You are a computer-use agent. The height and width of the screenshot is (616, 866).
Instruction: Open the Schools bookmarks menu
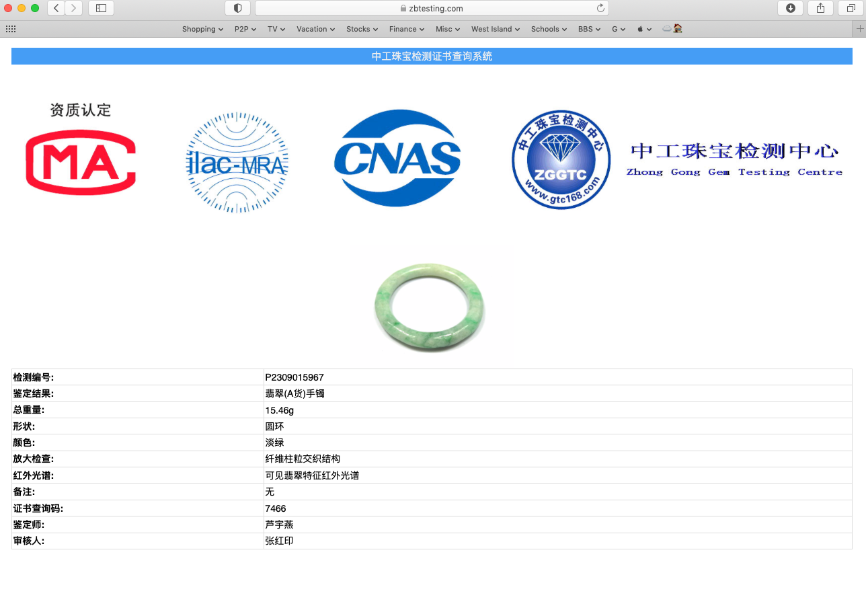[549, 29]
